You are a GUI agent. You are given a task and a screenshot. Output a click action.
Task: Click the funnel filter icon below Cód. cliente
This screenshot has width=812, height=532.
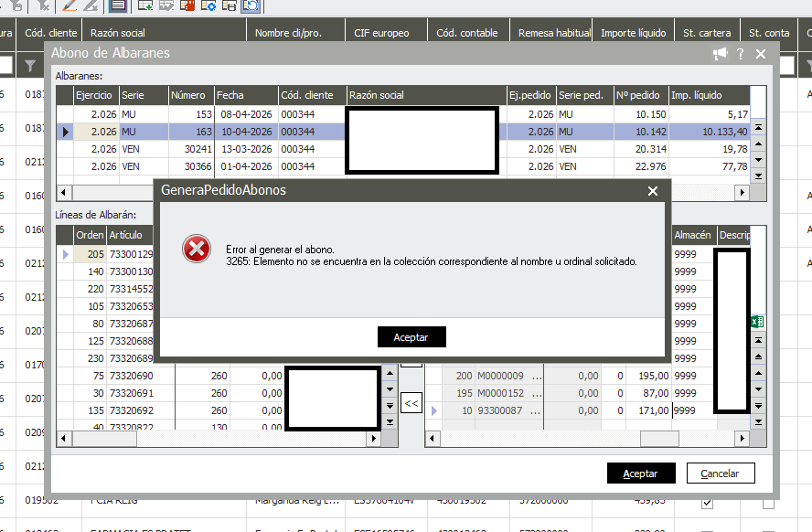30,66
